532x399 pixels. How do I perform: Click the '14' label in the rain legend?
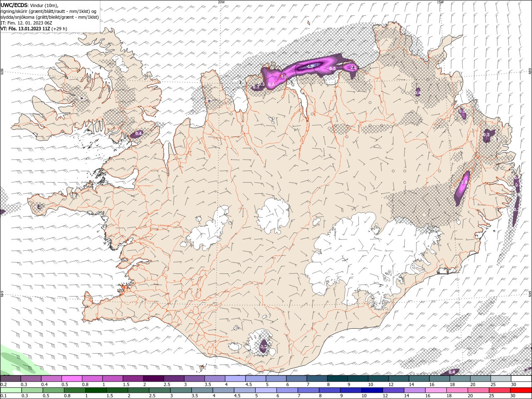(406, 396)
